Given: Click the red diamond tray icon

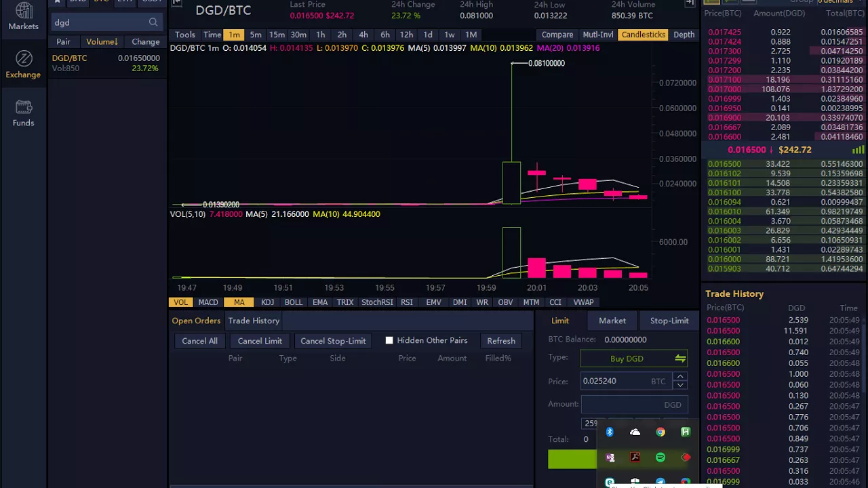Looking at the screenshot, I should point(686,457).
